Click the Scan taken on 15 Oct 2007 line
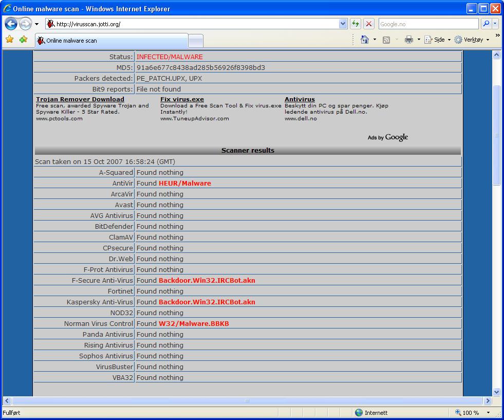Viewport: 504px width, 420px height. click(105, 162)
